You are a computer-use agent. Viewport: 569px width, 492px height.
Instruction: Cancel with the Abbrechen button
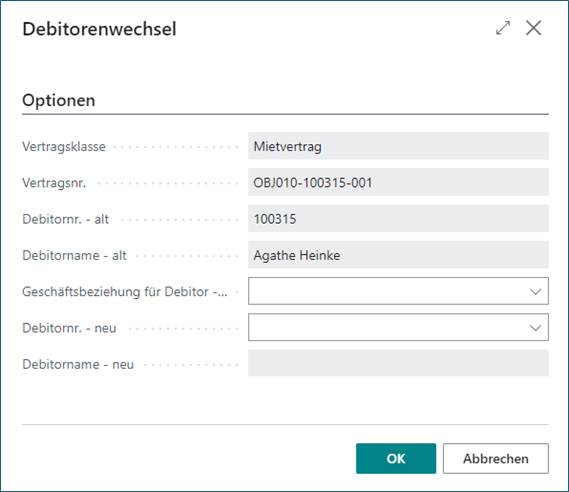496,458
